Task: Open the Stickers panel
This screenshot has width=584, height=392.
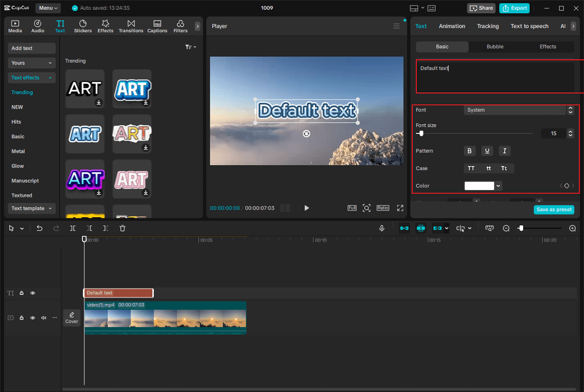Action: 83,26
